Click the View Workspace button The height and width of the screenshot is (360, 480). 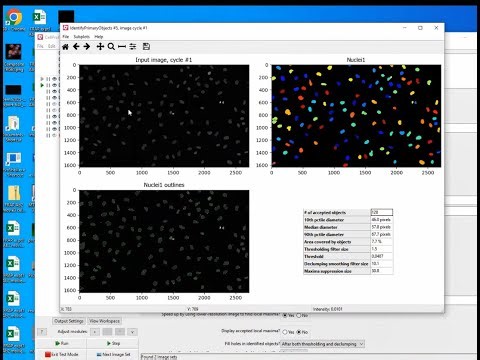coord(105,321)
